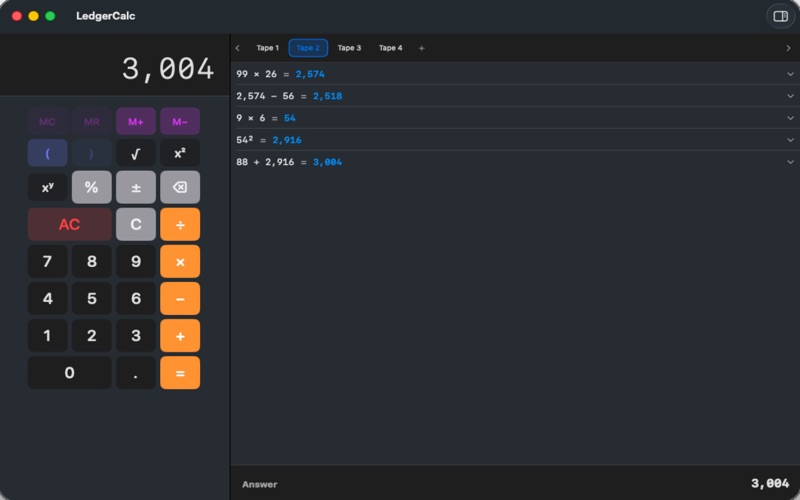This screenshot has height=500, width=800.
Task: Subtract from memory with M- key
Action: pos(180,121)
